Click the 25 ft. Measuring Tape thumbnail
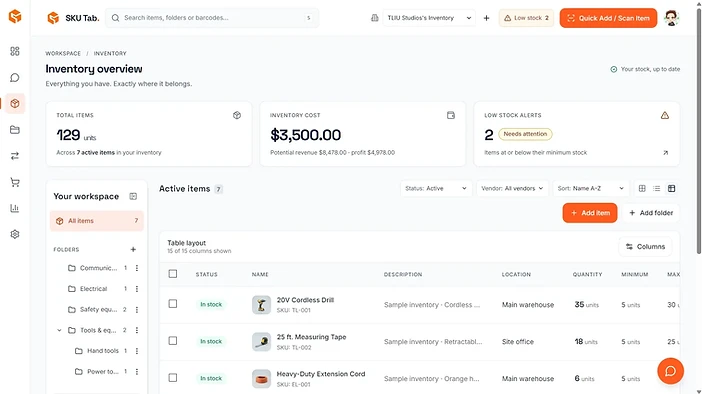 point(261,342)
